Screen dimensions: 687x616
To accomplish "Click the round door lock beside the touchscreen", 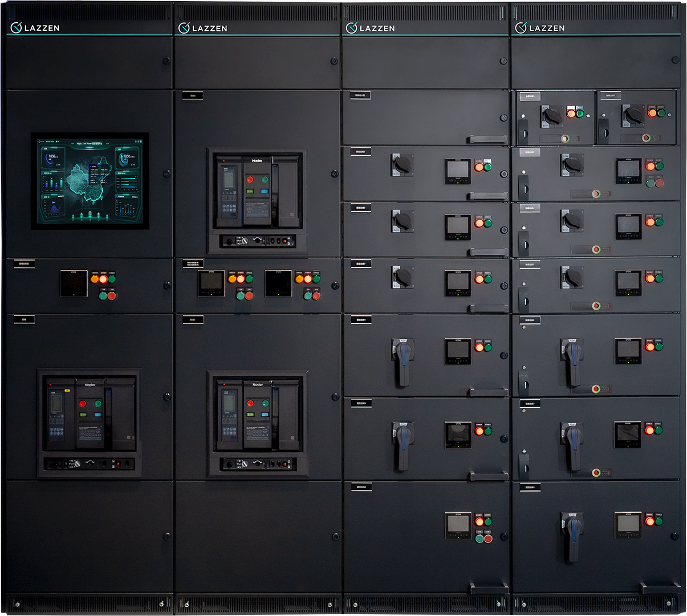I will [x=166, y=173].
